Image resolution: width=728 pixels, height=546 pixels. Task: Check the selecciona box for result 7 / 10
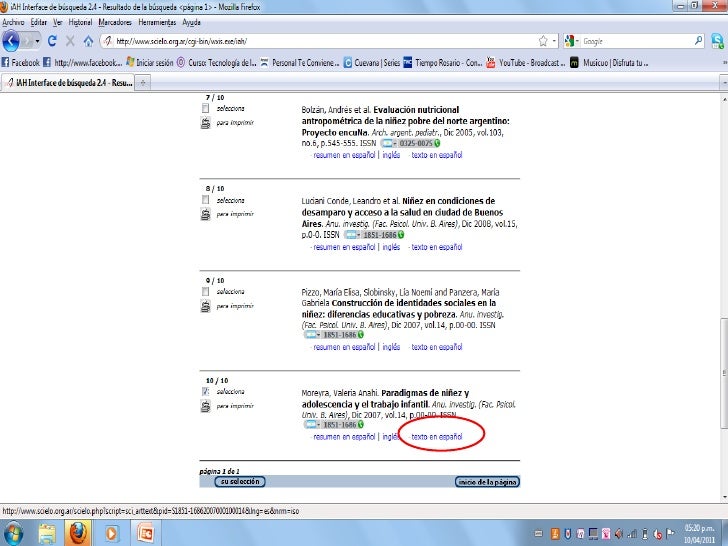[205, 108]
